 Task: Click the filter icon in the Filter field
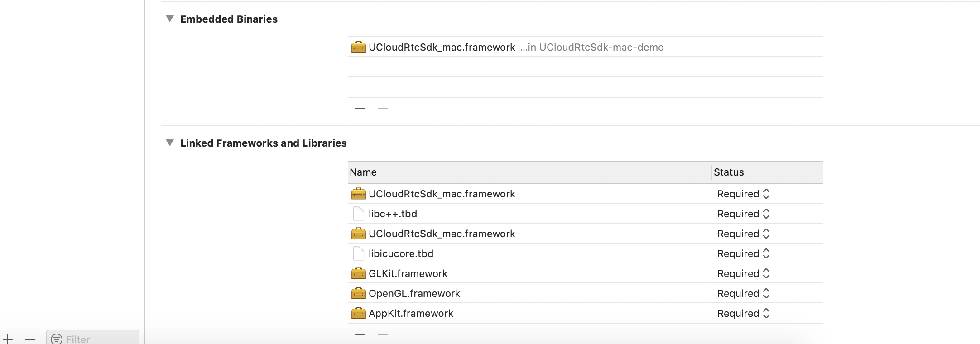(57, 339)
